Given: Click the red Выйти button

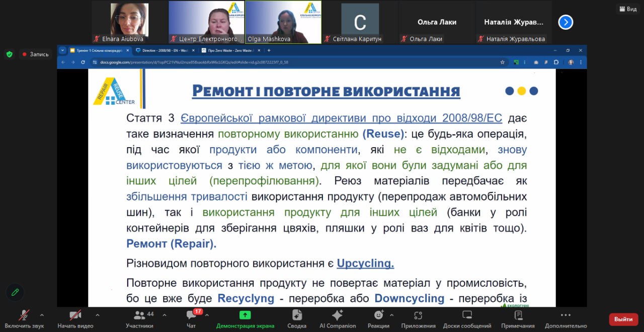Looking at the screenshot, I should tap(623, 318).
